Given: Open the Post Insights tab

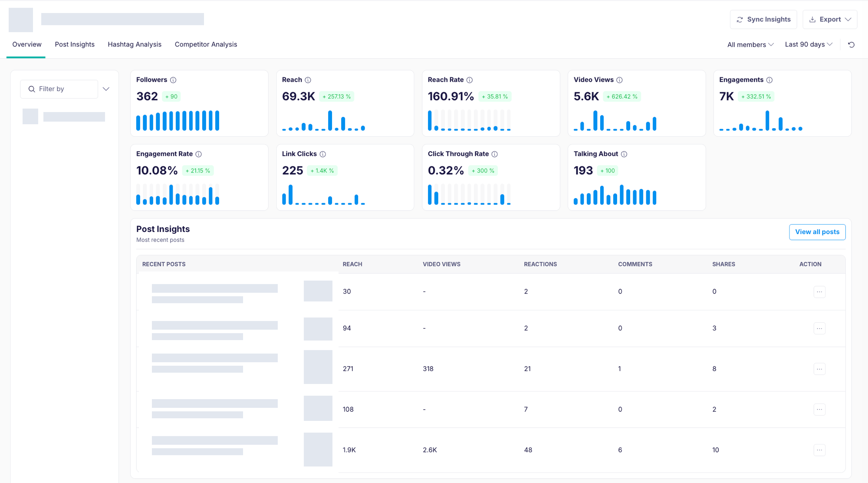Looking at the screenshot, I should tap(75, 44).
